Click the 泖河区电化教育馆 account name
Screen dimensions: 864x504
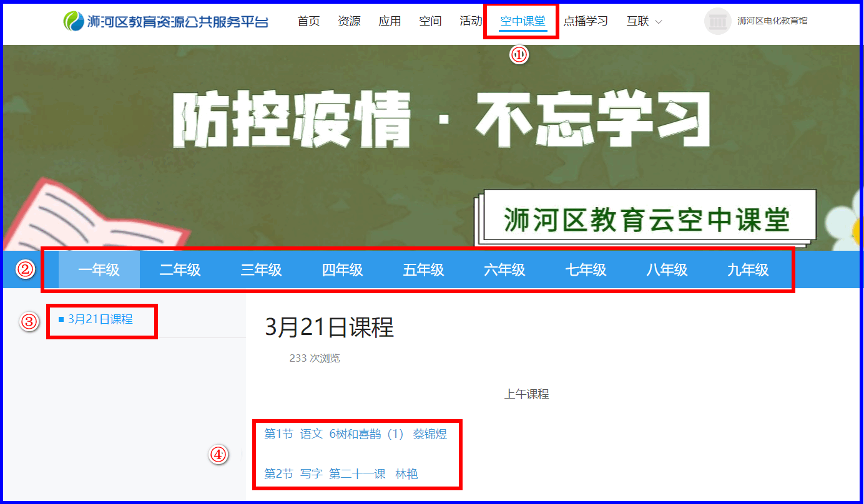pos(772,21)
